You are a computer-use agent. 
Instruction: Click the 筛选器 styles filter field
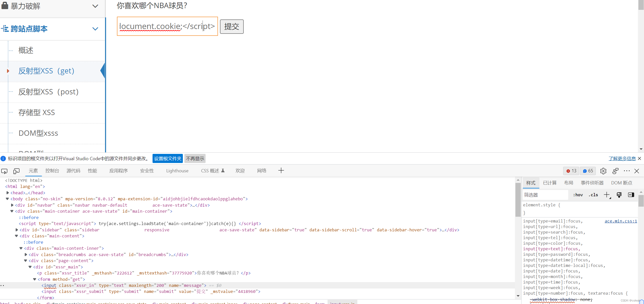click(x=546, y=195)
